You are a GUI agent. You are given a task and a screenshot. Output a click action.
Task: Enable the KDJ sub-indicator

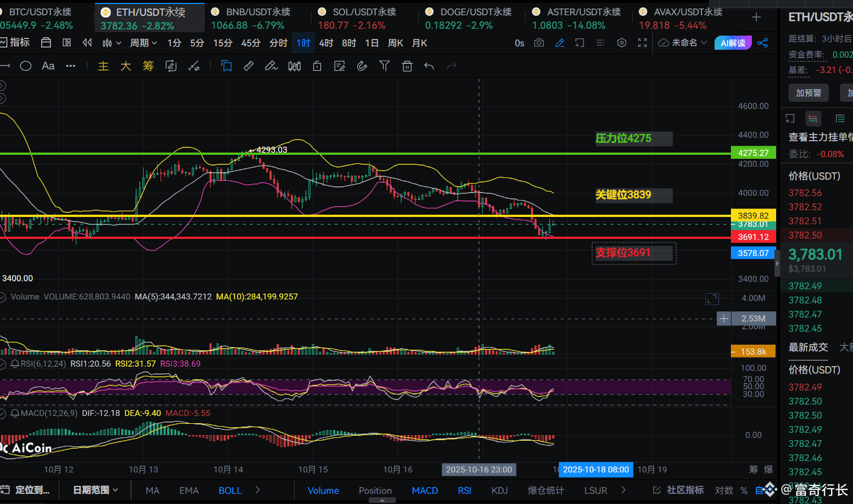[x=499, y=490]
